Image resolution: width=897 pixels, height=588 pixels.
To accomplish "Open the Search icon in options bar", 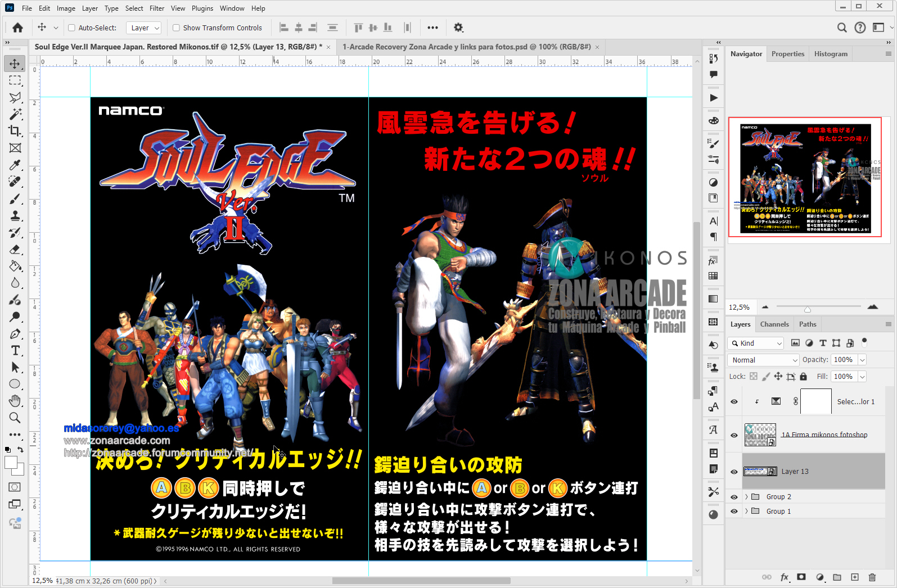I will (842, 28).
